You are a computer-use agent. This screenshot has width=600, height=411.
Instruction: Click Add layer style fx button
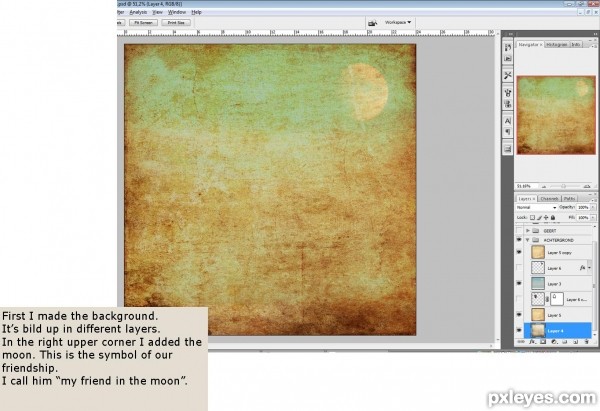click(x=532, y=342)
